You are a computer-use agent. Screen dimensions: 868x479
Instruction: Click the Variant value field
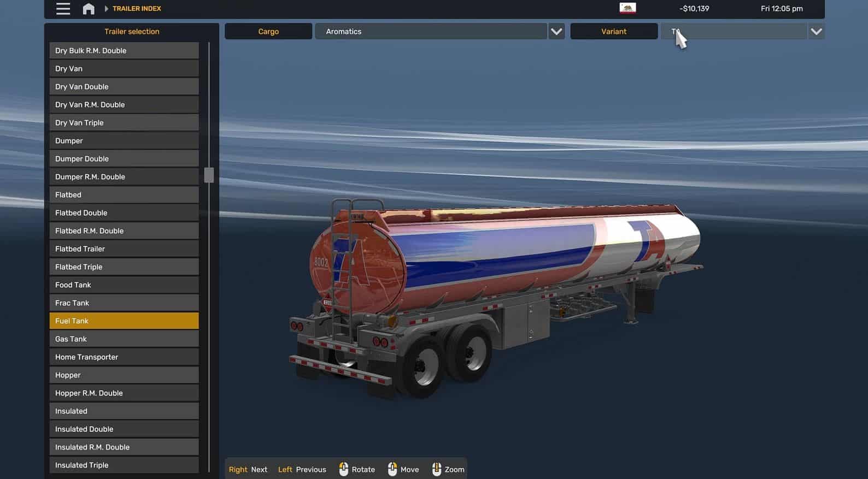tap(734, 32)
